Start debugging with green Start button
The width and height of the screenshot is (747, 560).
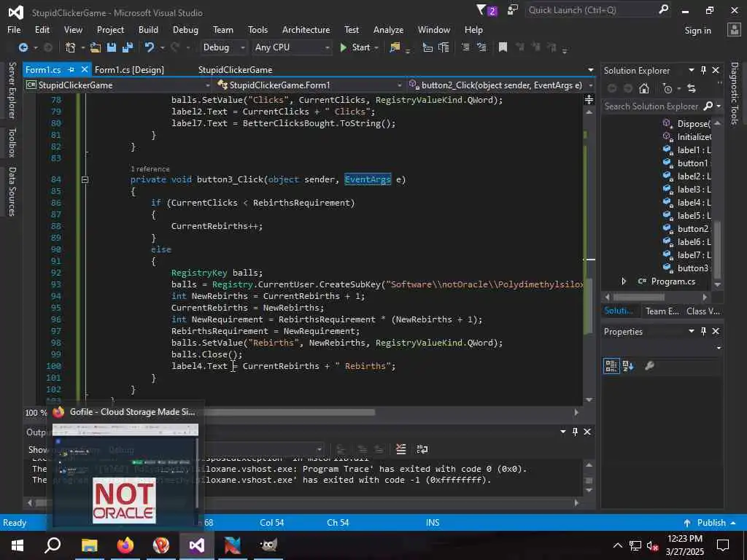[355, 47]
